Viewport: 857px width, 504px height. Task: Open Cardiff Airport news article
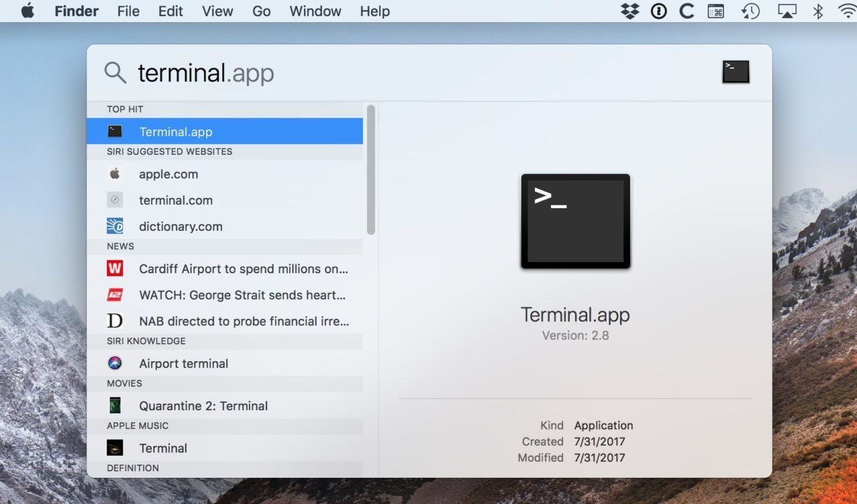point(225,268)
